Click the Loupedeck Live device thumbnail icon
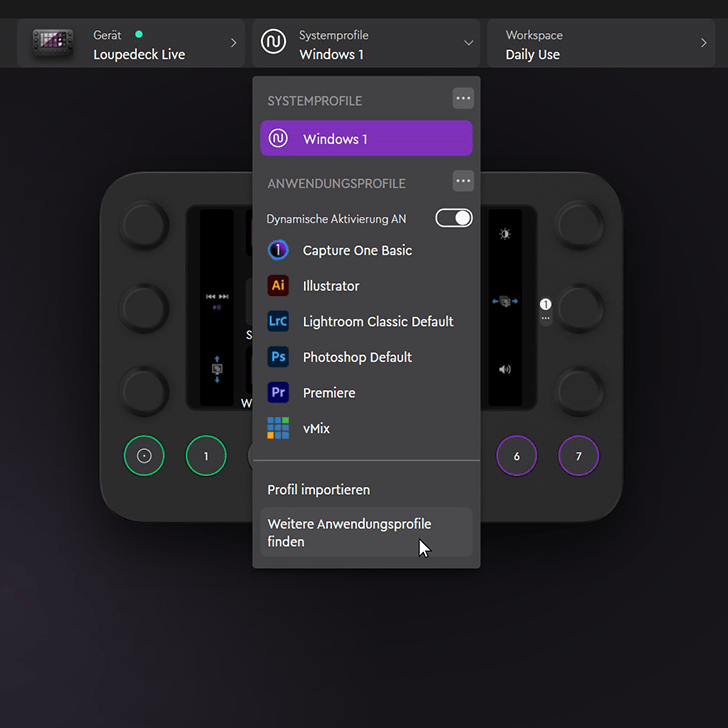This screenshot has height=728, width=728. [x=52, y=43]
